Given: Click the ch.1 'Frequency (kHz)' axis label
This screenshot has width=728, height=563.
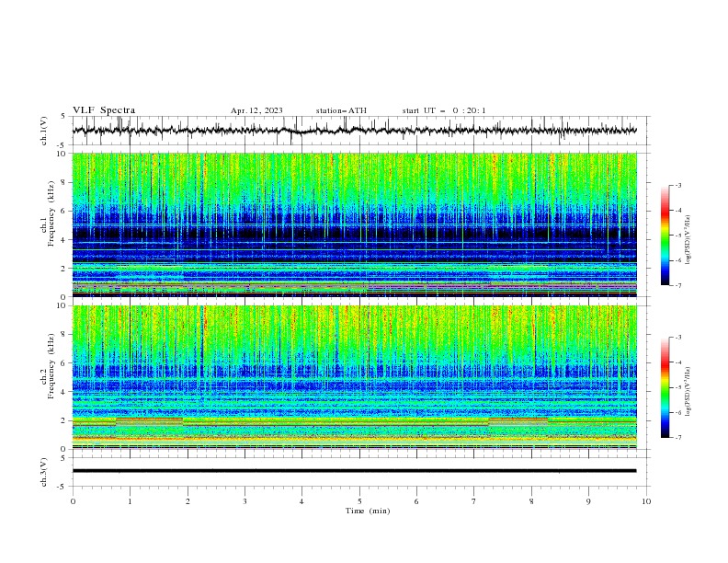Looking at the screenshot, I should click(51, 213).
